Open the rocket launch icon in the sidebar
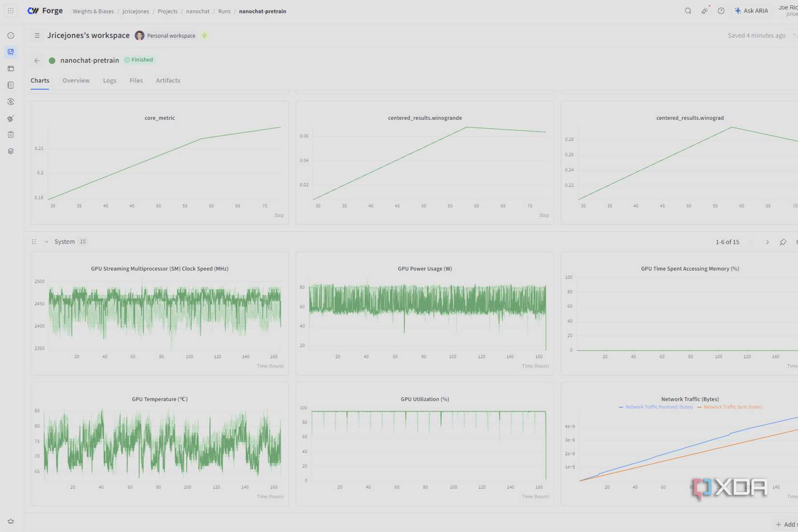This screenshot has height=532, width=798. tap(11, 118)
